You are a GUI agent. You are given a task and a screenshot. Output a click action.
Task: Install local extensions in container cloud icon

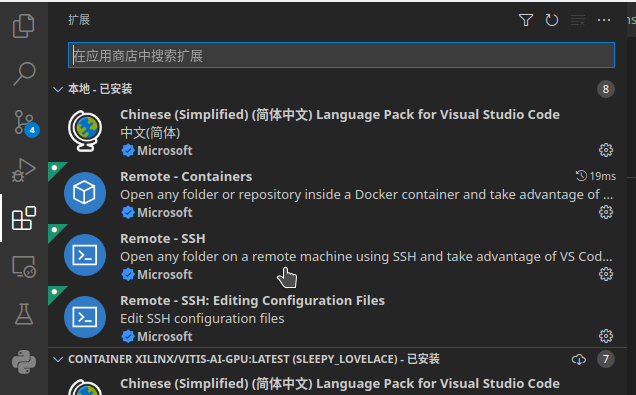(578, 359)
